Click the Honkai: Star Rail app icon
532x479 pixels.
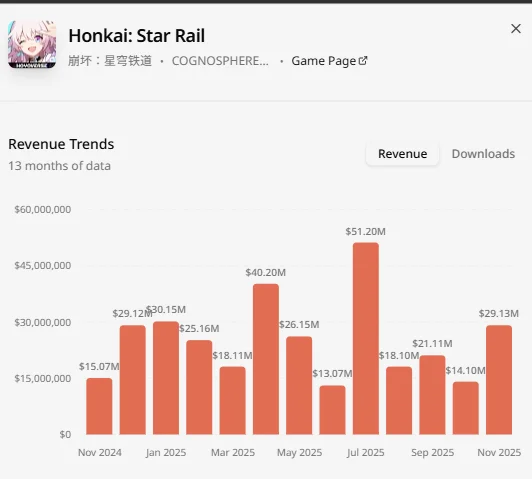(32, 44)
